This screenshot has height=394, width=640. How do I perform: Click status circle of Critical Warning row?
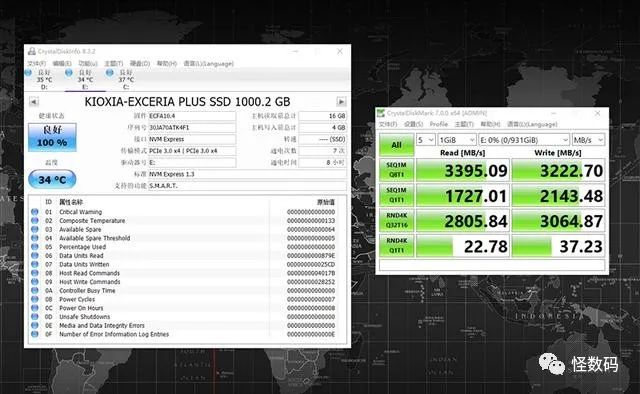point(35,212)
